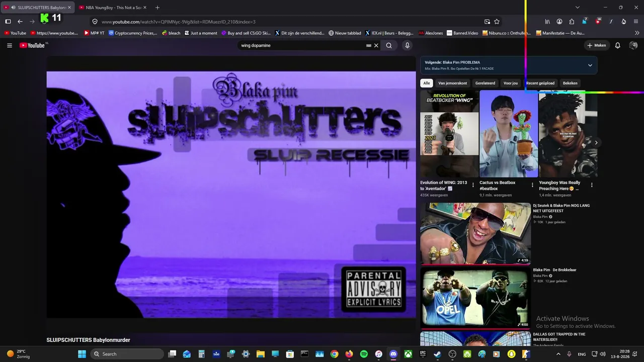Open the Nieuw tabblad bookmark
Screen dimensions: 644x362
coord(345,33)
